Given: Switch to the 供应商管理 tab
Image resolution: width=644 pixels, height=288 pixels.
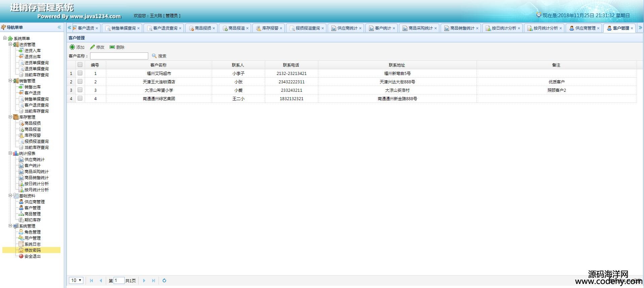Looking at the screenshot, I should point(585,28).
